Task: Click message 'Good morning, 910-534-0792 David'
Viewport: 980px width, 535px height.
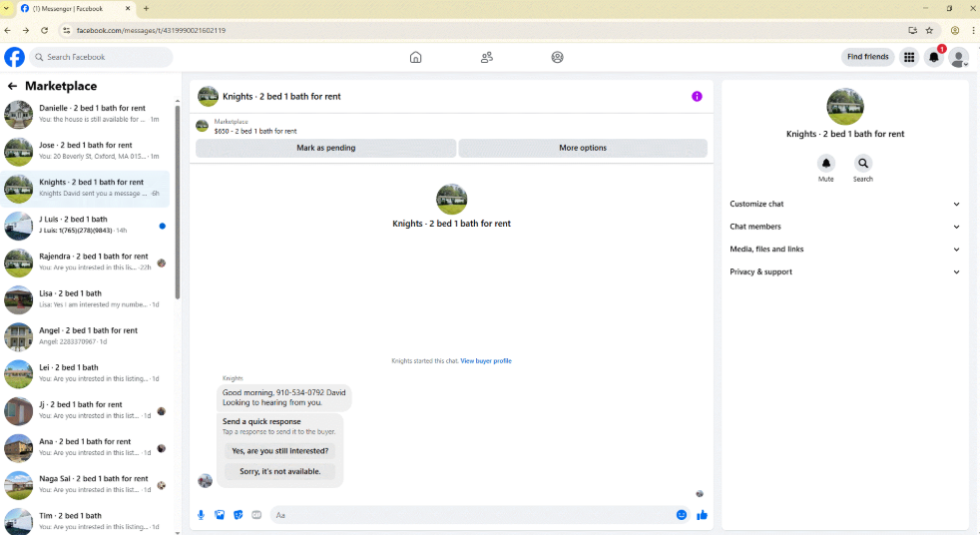Action: tap(283, 397)
